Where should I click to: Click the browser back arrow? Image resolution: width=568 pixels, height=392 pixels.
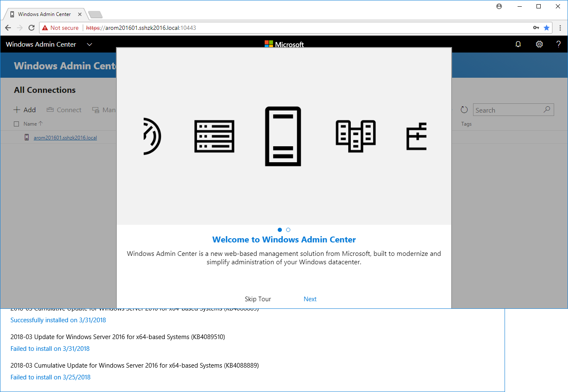pyautogui.click(x=8, y=28)
